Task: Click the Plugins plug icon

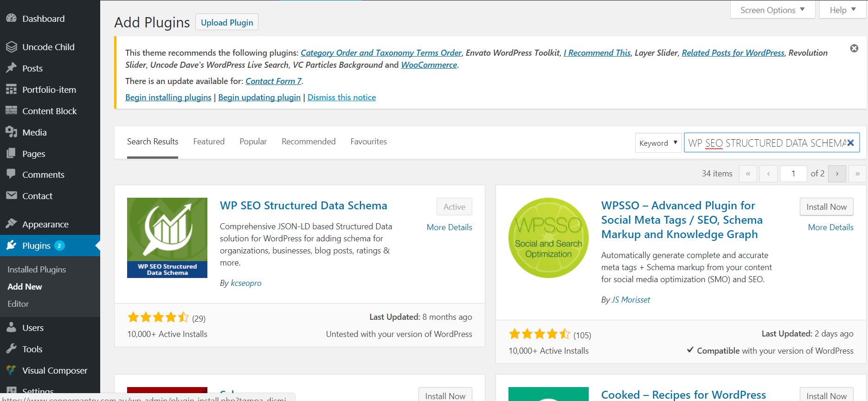Action: (x=11, y=246)
